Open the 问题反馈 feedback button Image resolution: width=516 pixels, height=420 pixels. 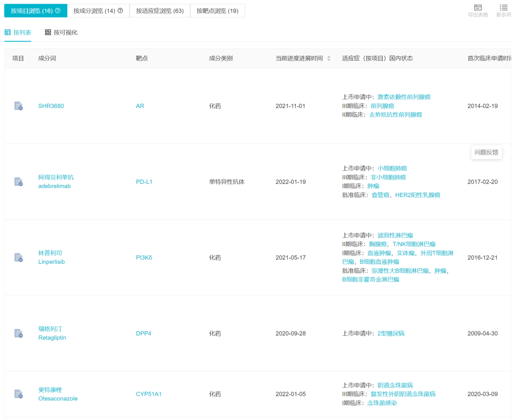click(x=486, y=152)
